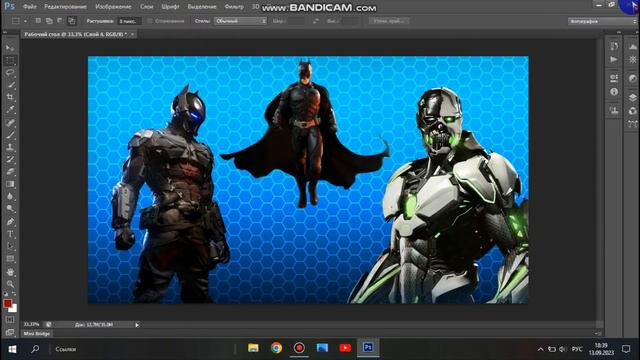
Task: Select the Path Selection tool
Action: click(x=10, y=246)
